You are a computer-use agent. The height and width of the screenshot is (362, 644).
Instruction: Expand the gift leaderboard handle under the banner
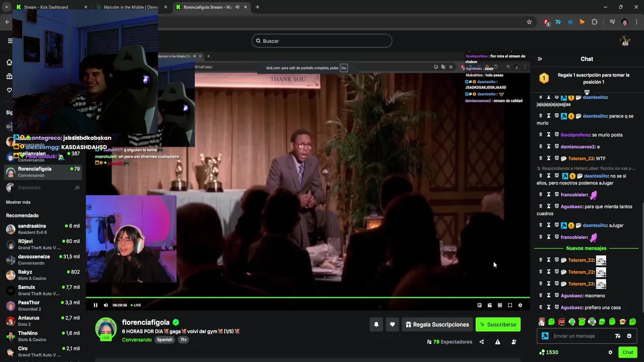(587, 93)
